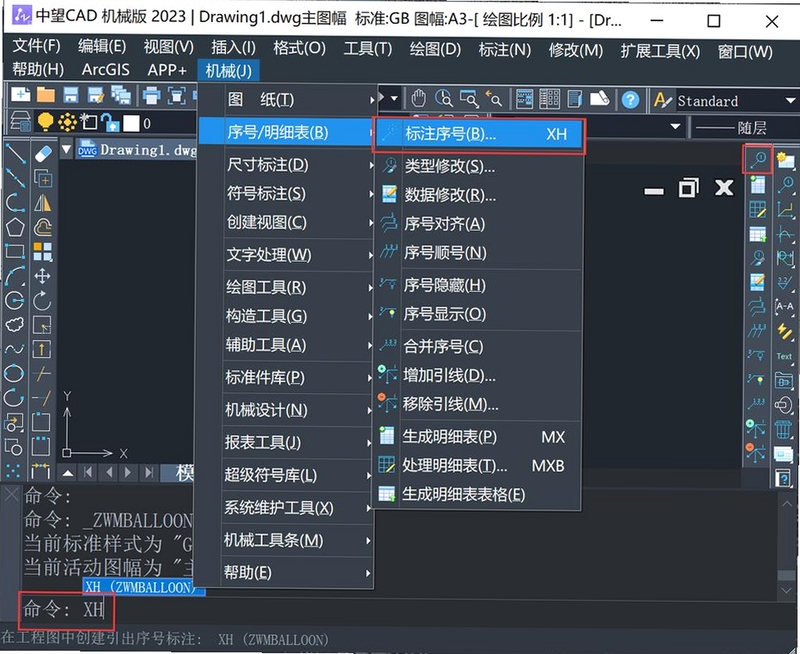Restore the inner drawing window
Viewport: 800px width, 654px height.
(688, 188)
